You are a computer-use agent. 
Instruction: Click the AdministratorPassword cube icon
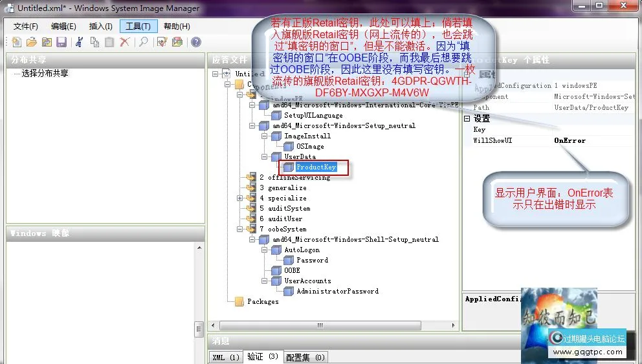[x=289, y=291]
